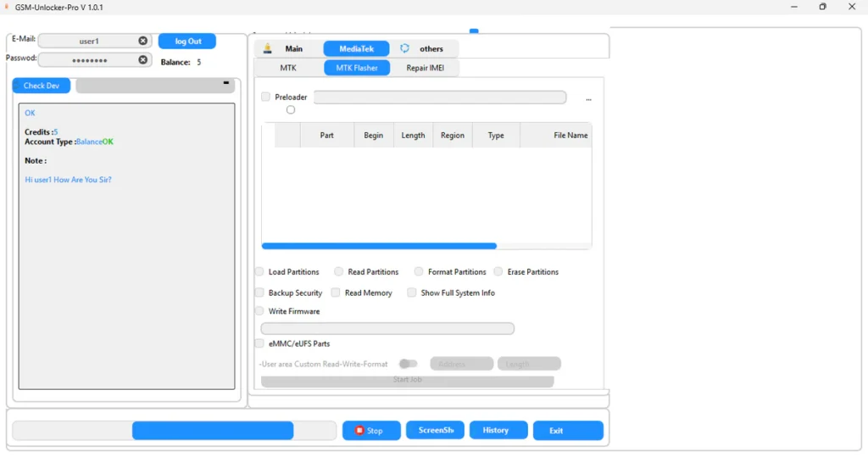This screenshot has width=868, height=457.
Task: Click the red Stop button
Action: tap(371, 431)
